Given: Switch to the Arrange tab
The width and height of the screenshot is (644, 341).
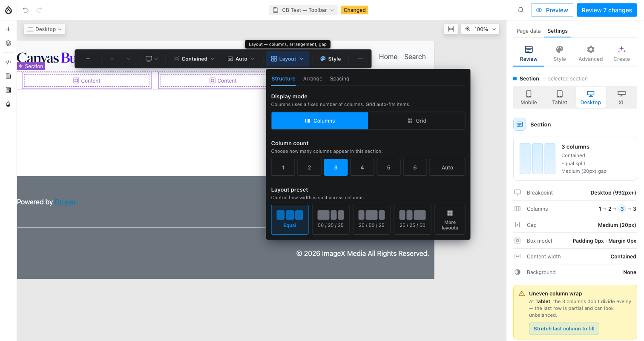Looking at the screenshot, I should (x=313, y=78).
